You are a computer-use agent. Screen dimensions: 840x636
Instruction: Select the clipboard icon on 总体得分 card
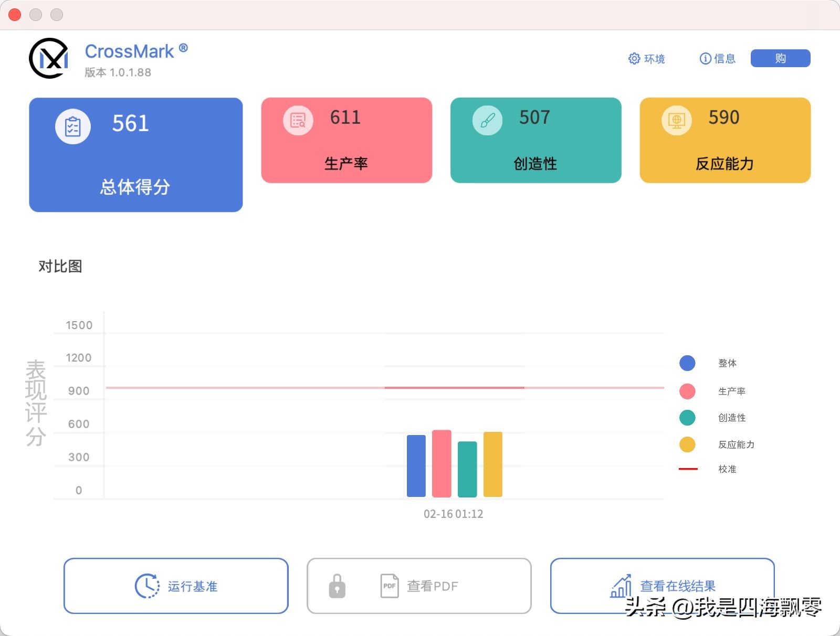[x=72, y=126]
